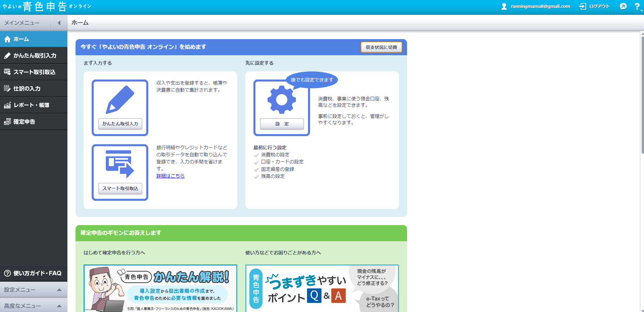Expand the 設定メニュー section
644x312 pixels.
[34, 290]
